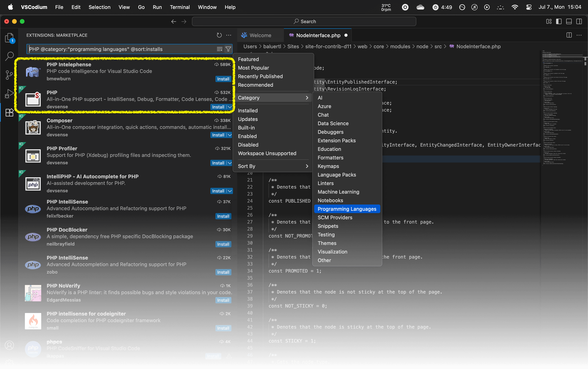Open Install dropdown arrow for PHP Profiler
Viewport: 588px width, 369px height.
coord(229,163)
